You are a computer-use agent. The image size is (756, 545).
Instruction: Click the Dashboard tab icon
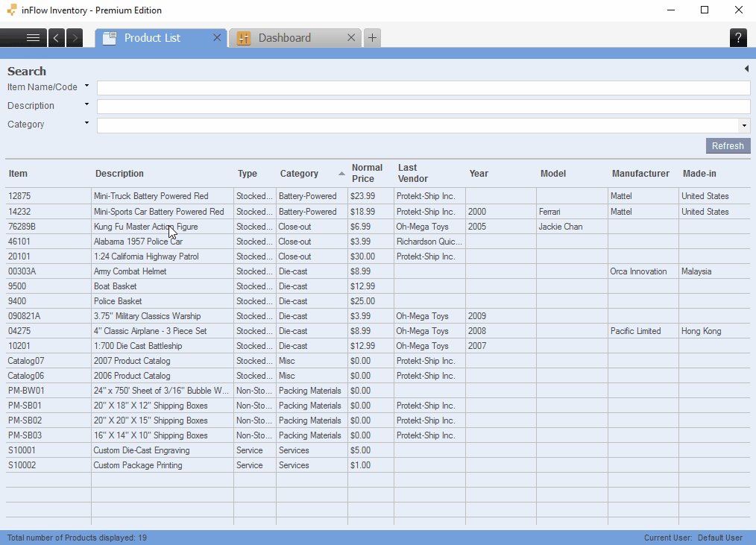tap(244, 38)
